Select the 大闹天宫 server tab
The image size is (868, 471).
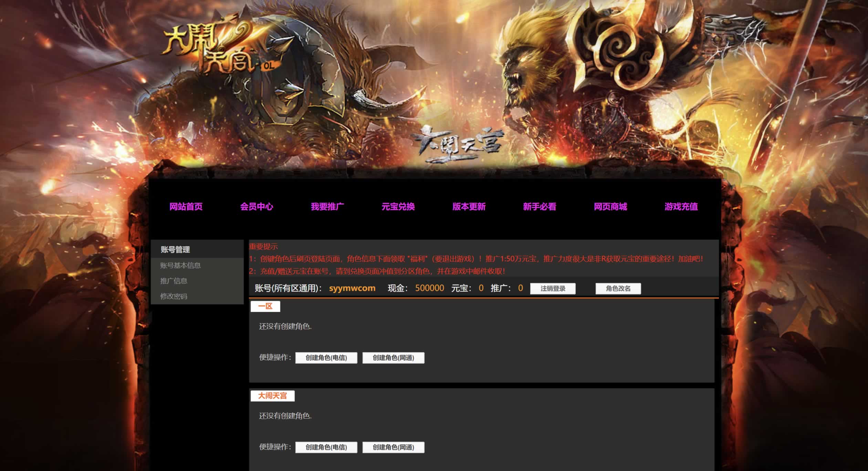pyautogui.click(x=272, y=396)
